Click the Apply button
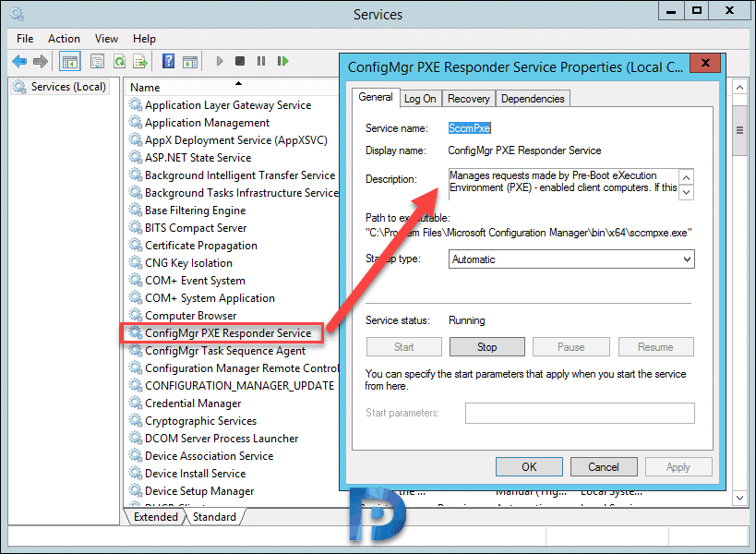Viewport: 756px width, 554px height. coord(678,466)
